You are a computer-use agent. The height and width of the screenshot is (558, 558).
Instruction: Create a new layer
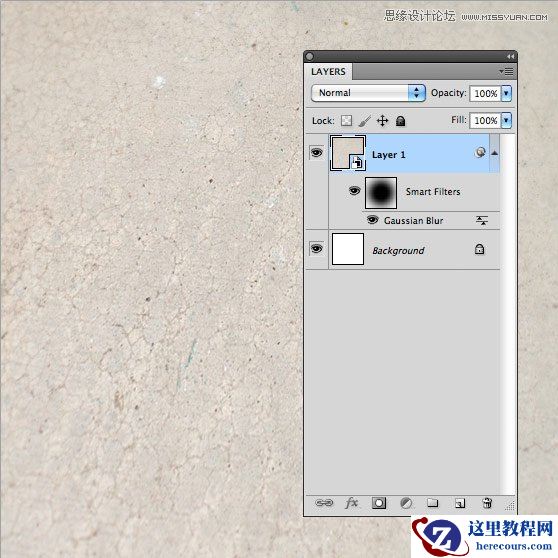click(x=460, y=503)
